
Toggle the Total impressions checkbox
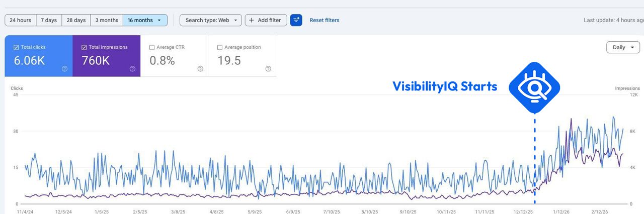point(84,47)
